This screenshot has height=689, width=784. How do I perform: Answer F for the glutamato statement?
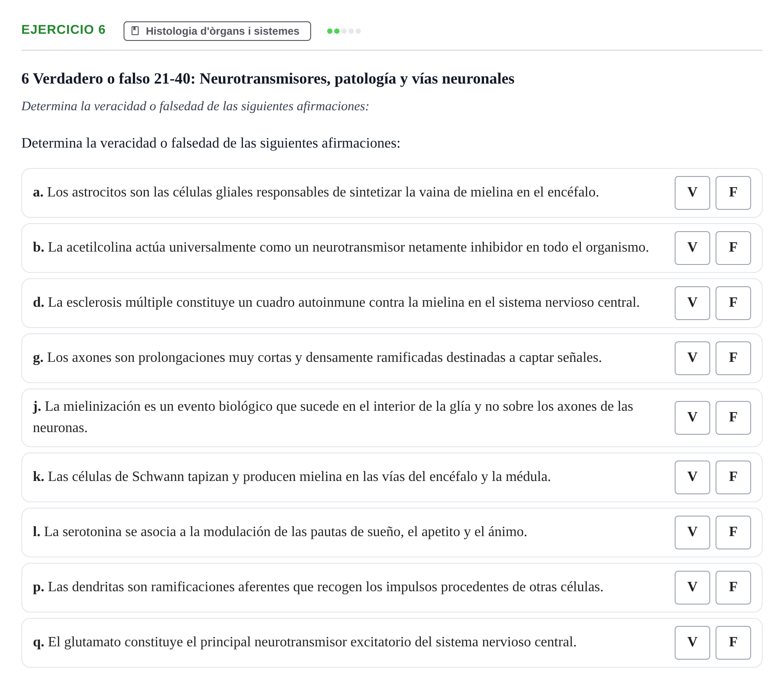coord(733,642)
